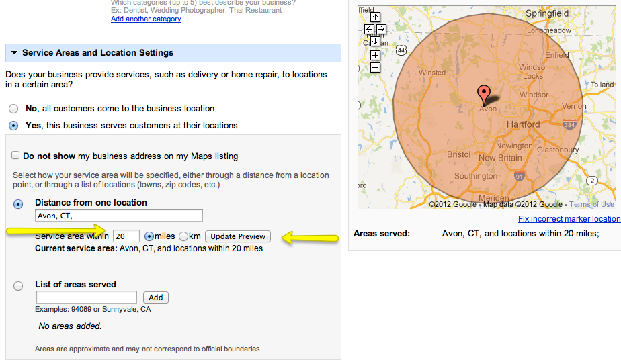Select the miles unit option

point(149,236)
